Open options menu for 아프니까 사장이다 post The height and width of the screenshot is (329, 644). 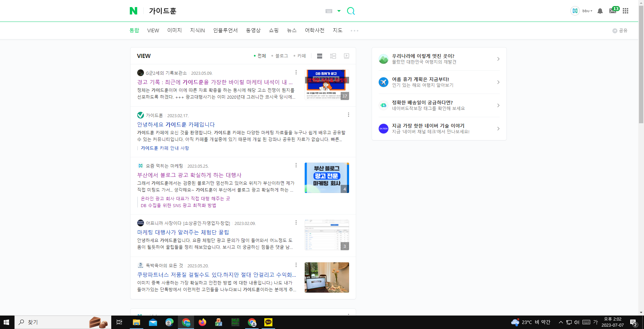point(296,223)
